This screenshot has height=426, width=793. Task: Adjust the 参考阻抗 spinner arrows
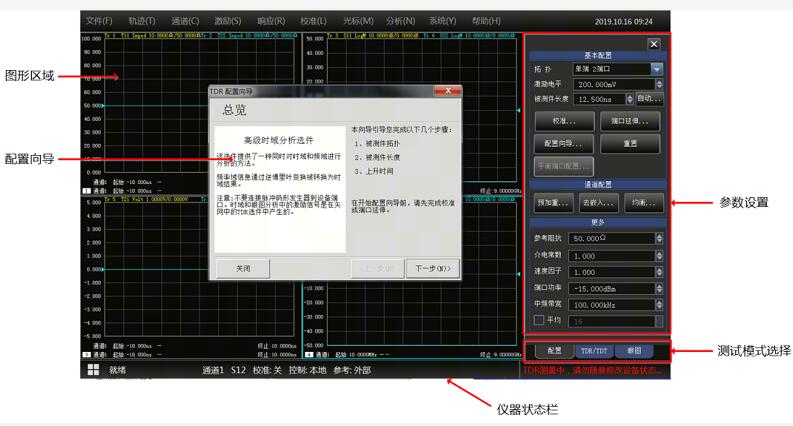[659, 238]
